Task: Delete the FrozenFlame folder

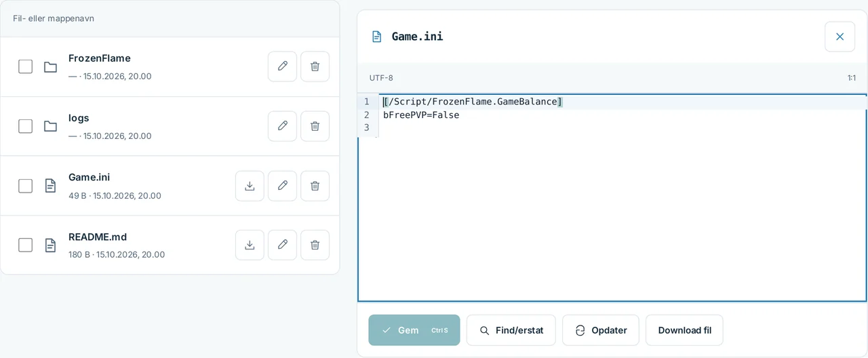Action: 315,66
